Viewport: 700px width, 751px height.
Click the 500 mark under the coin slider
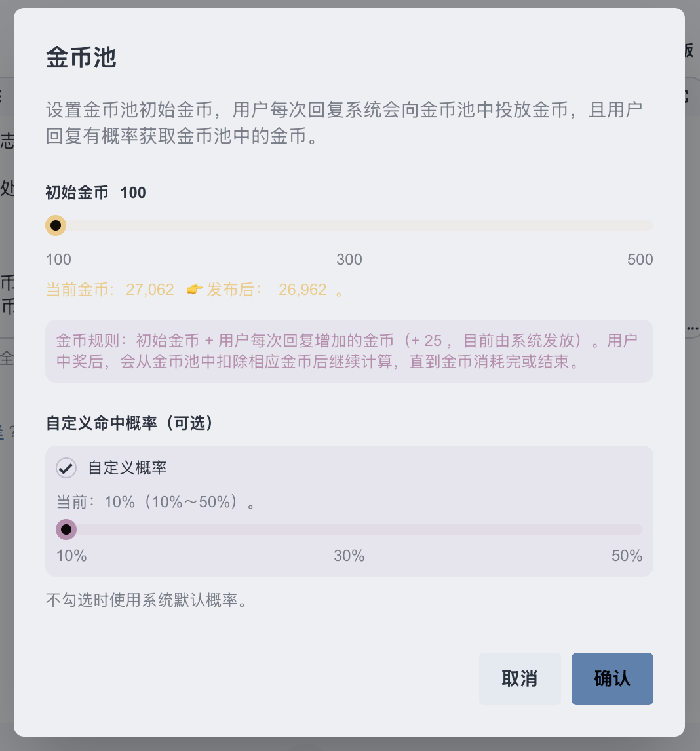tap(640, 260)
